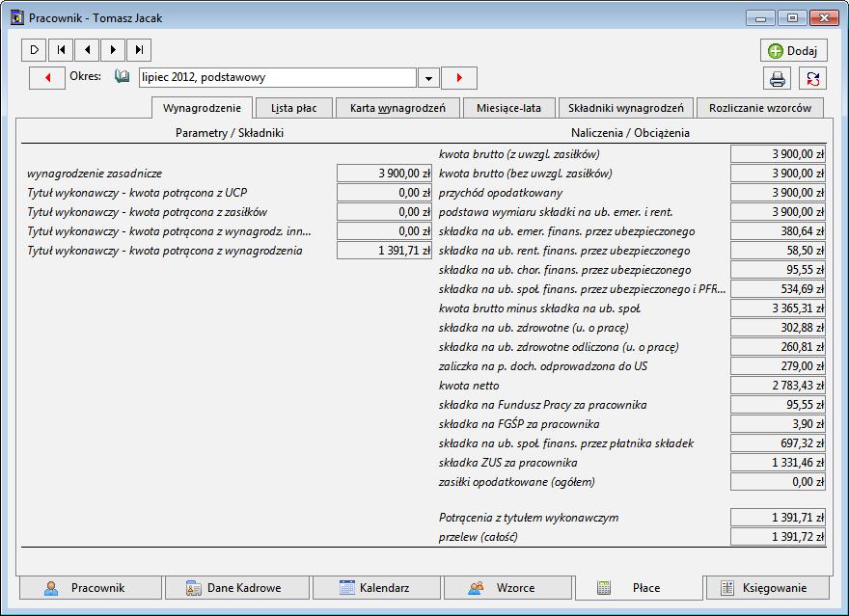This screenshot has width=849, height=616.
Task: Click the Dodaj button
Action: [x=793, y=51]
